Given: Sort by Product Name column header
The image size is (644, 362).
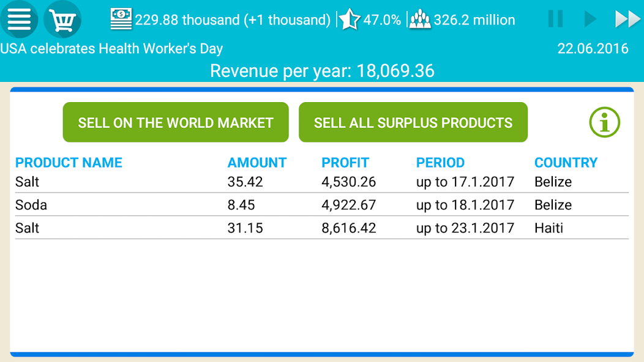Looking at the screenshot, I should pyautogui.click(x=69, y=163).
